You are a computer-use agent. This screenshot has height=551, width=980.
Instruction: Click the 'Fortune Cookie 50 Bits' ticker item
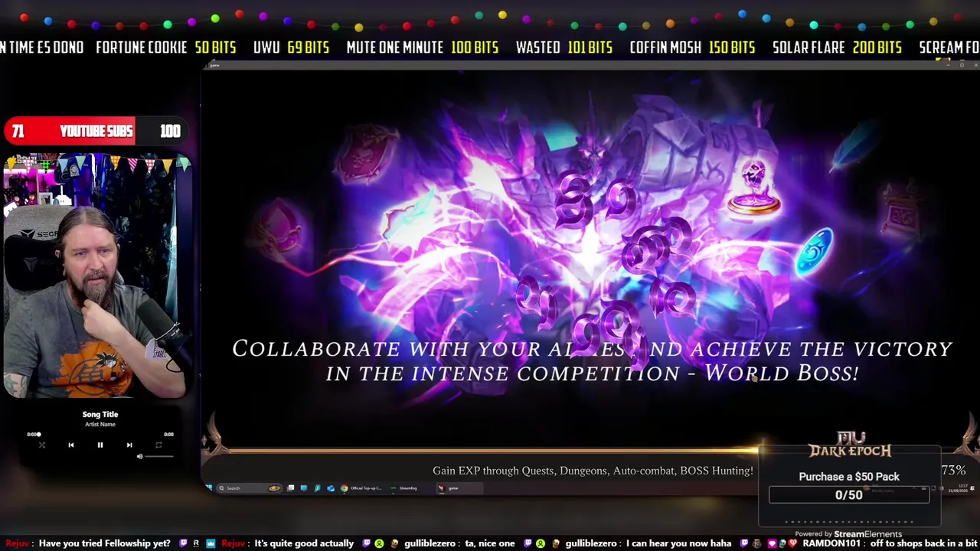pos(166,47)
